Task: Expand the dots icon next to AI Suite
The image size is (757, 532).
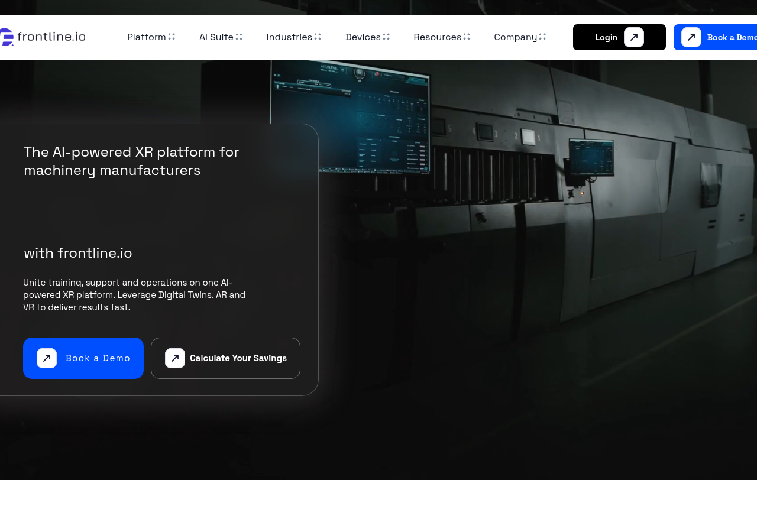Action: [x=239, y=37]
